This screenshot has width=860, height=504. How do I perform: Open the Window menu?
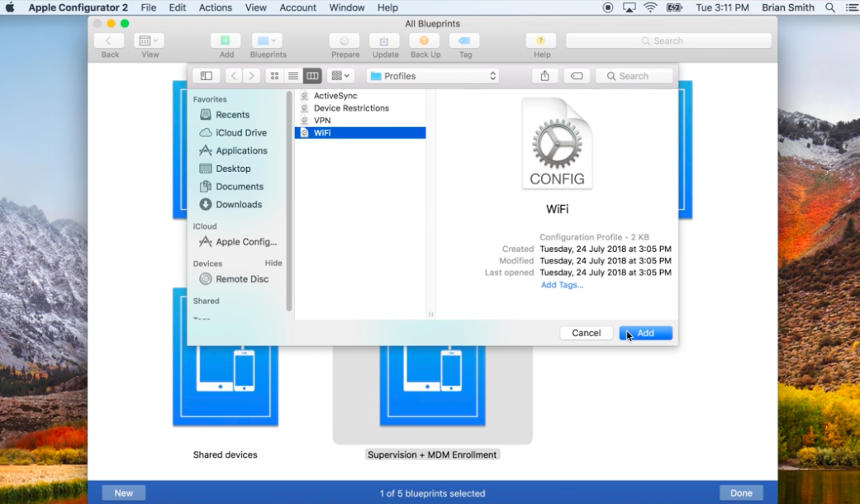[347, 7]
